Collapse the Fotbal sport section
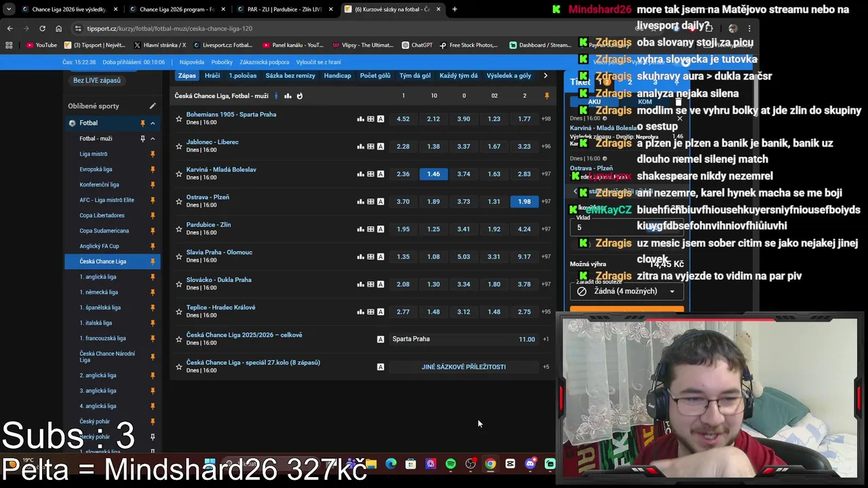Viewport: 868px width, 488px height. coord(153,123)
